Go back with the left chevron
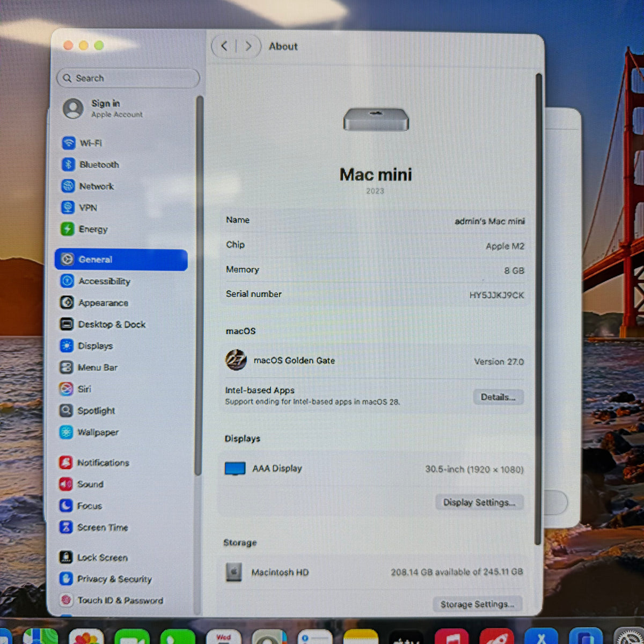The image size is (644, 644). tap(224, 47)
